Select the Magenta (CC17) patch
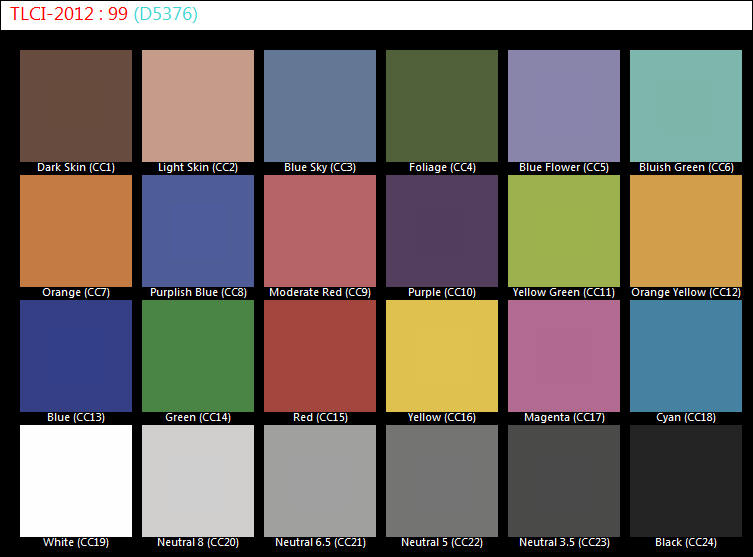This screenshot has height=557, width=753. (564, 356)
